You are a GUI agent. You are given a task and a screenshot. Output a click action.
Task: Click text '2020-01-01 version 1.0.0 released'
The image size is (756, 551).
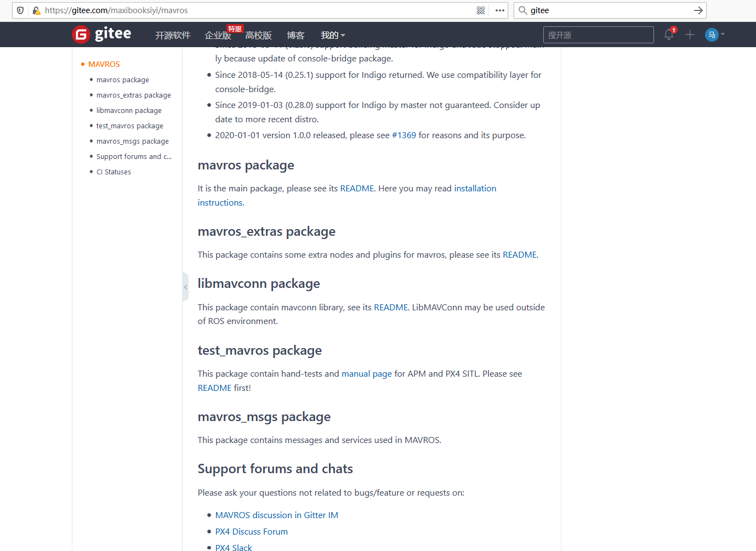pyautogui.click(x=280, y=135)
